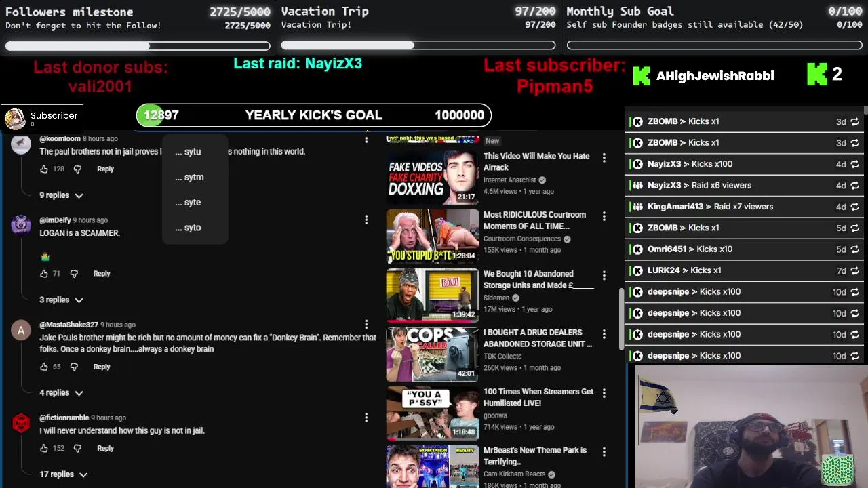Open menu for 'We Bought 10 Abandoned Storage Units'
The image size is (868, 488).
coord(604,275)
